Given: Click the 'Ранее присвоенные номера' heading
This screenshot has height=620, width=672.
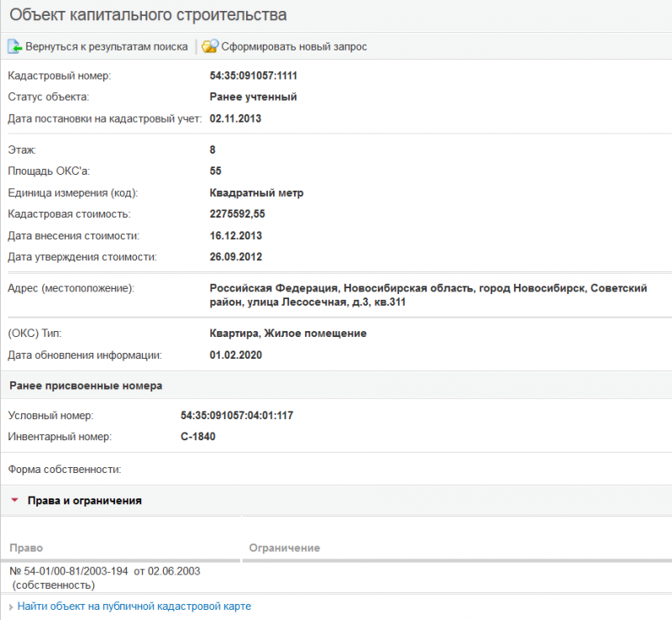Looking at the screenshot, I should click(85, 386).
